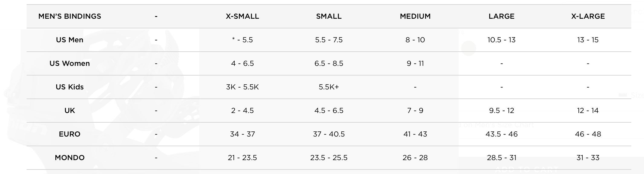Click the MEN'S BINDINGS column header
This screenshot has width=644, height=174.
70,16
